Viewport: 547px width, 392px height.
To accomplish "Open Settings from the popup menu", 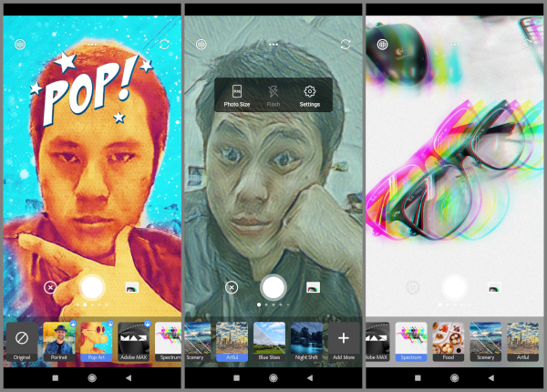I will tap(310, 95).
